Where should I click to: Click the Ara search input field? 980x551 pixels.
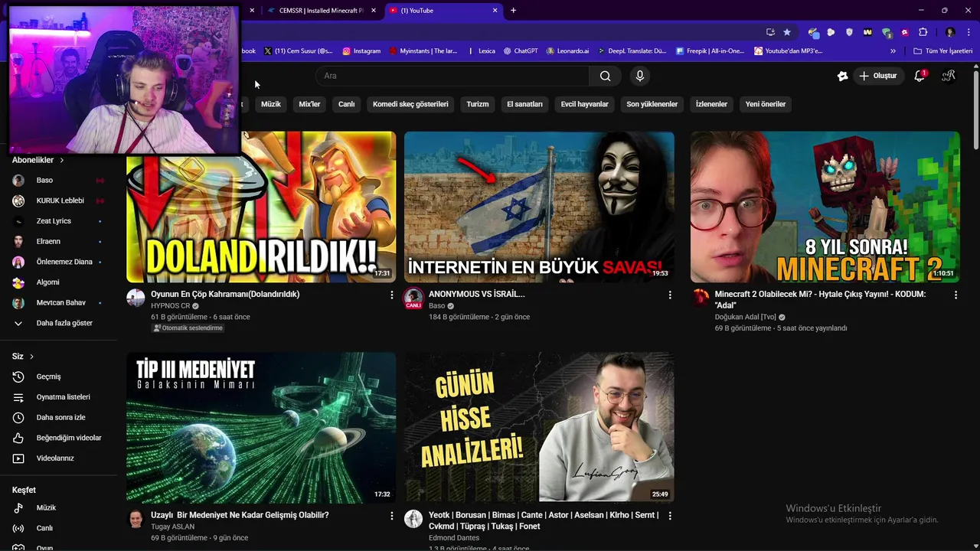point(452,76)
